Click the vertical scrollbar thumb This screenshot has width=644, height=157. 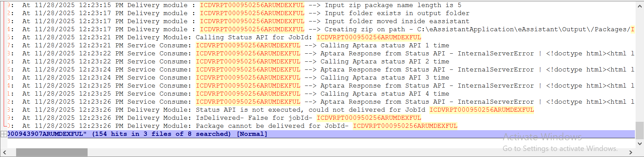639,129
